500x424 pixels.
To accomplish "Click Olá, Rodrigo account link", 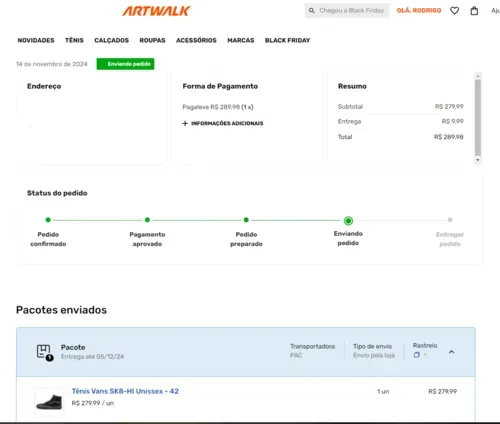I will 419,11.
